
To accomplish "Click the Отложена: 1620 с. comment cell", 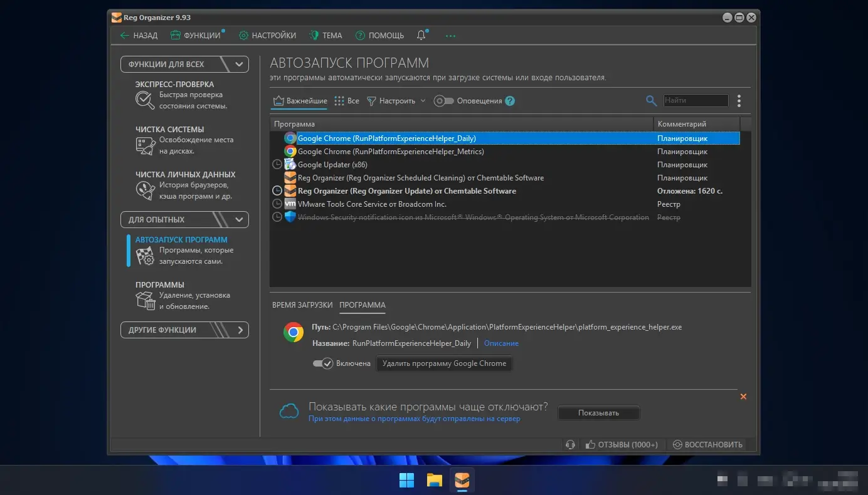I will click(690, 191).
